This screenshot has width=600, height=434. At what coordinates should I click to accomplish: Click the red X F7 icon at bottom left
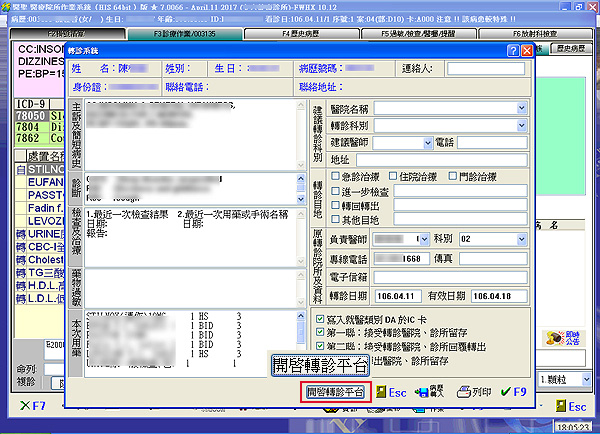tap(29, 408)
